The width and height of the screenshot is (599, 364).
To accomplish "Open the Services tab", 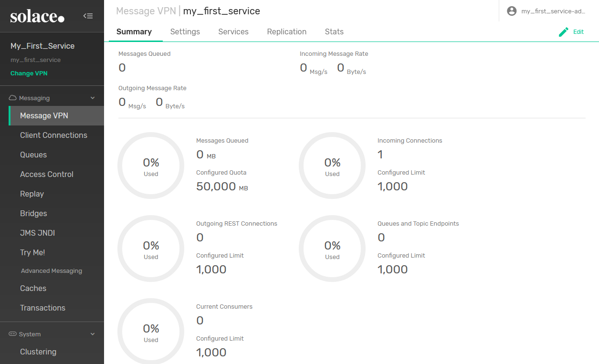I will 233,31.
